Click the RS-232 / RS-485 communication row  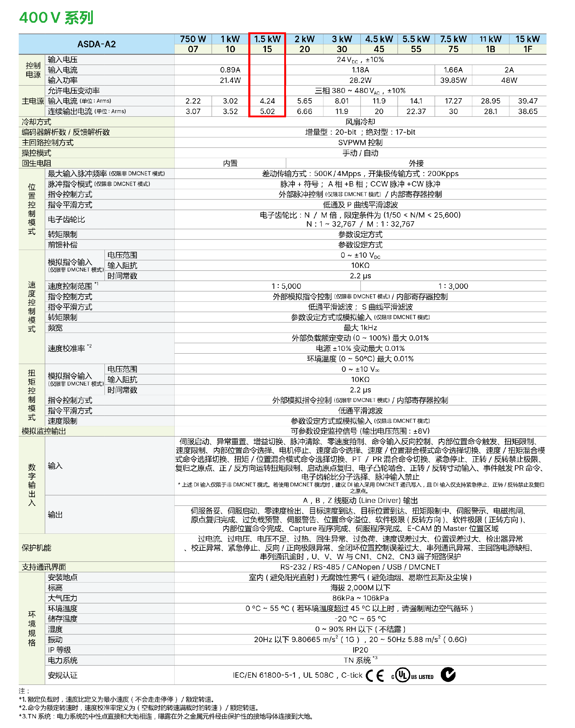360,567
